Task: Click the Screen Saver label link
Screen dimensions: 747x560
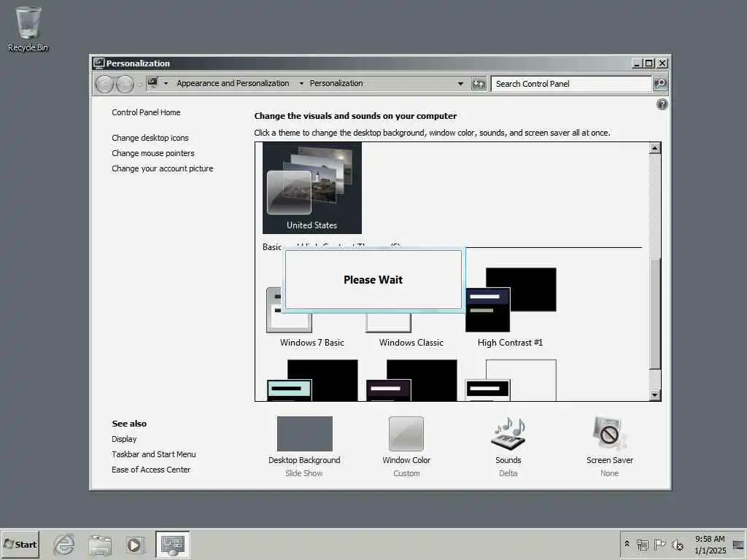Action: (610, 460)
